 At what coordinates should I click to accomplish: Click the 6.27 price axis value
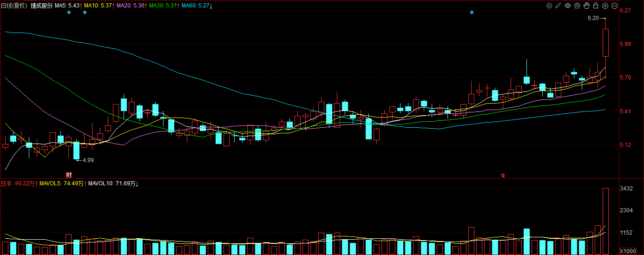click(625, 11)
